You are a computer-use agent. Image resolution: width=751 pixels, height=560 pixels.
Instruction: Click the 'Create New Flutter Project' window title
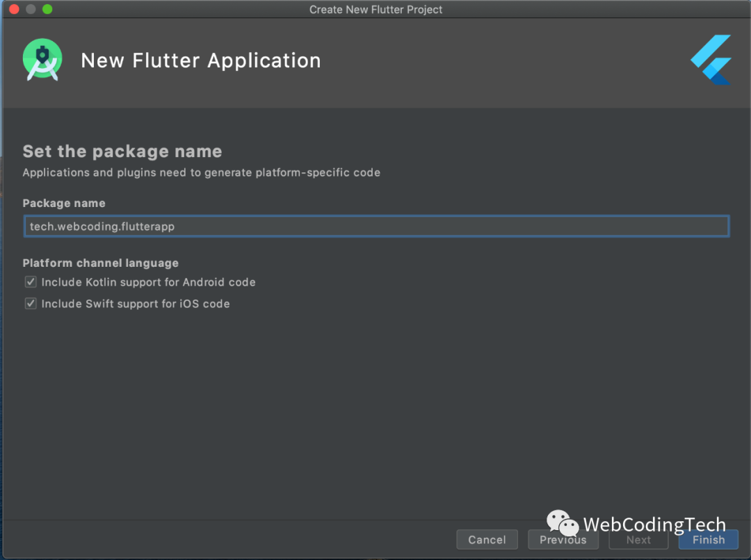point(375,10)
